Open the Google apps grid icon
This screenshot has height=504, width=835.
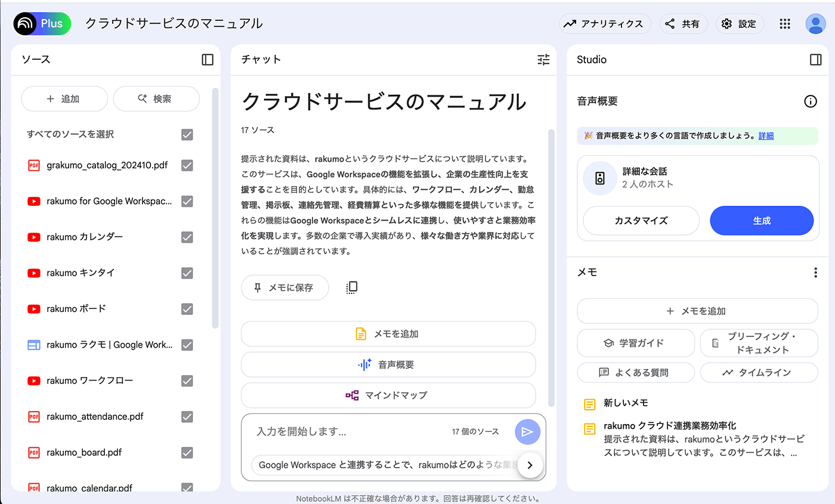coord(785,24)
